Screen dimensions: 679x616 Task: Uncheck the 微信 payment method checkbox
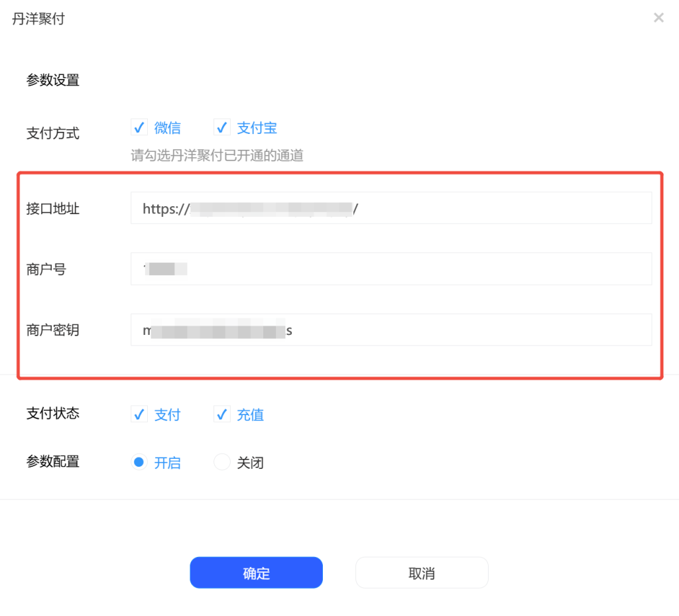139,127
